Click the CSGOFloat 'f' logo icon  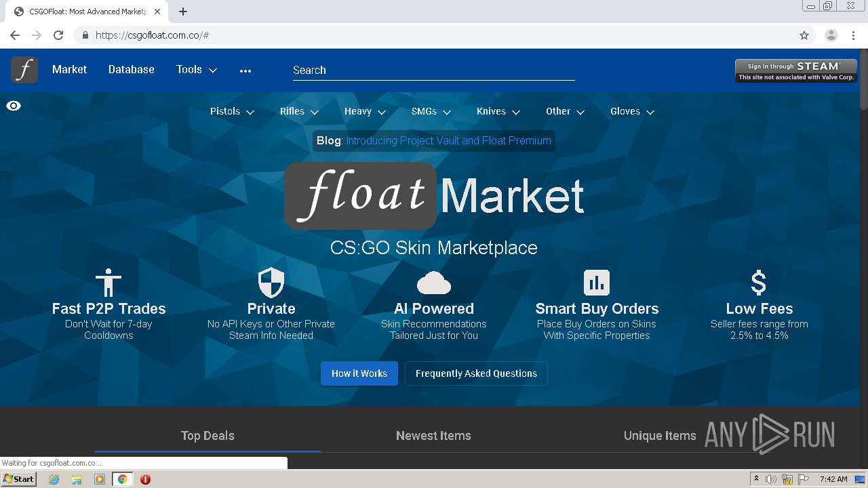24,70
